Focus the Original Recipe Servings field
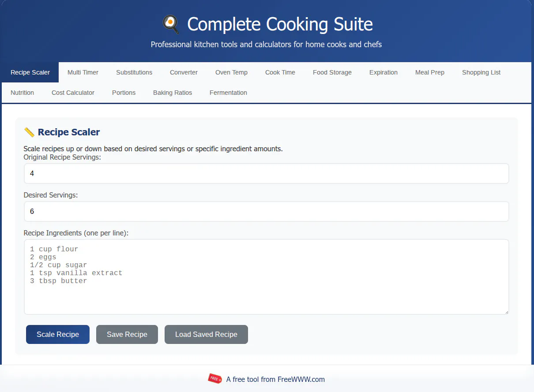 coord(267,173)
